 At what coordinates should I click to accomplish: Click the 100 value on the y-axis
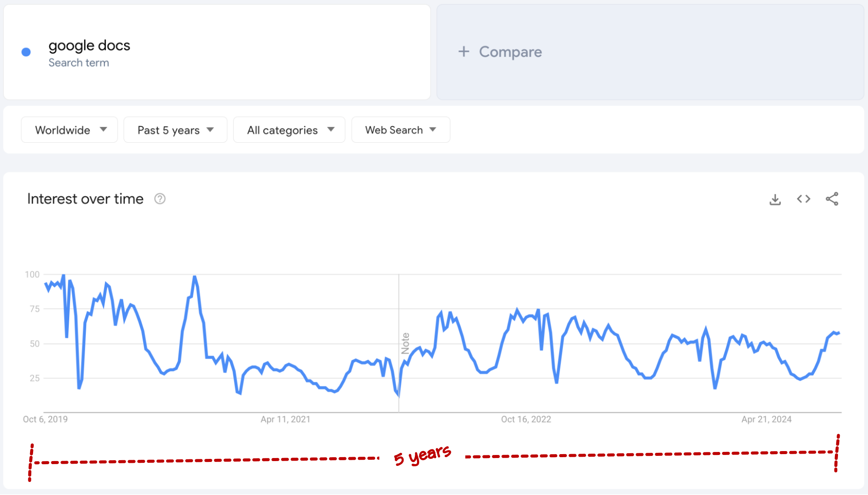coord(32,274)
